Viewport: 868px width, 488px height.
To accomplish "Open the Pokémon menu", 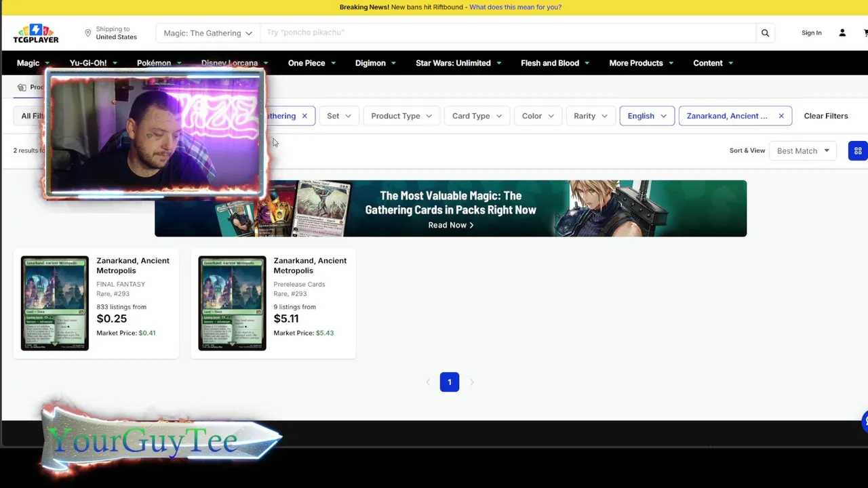I will pos(159,63).
